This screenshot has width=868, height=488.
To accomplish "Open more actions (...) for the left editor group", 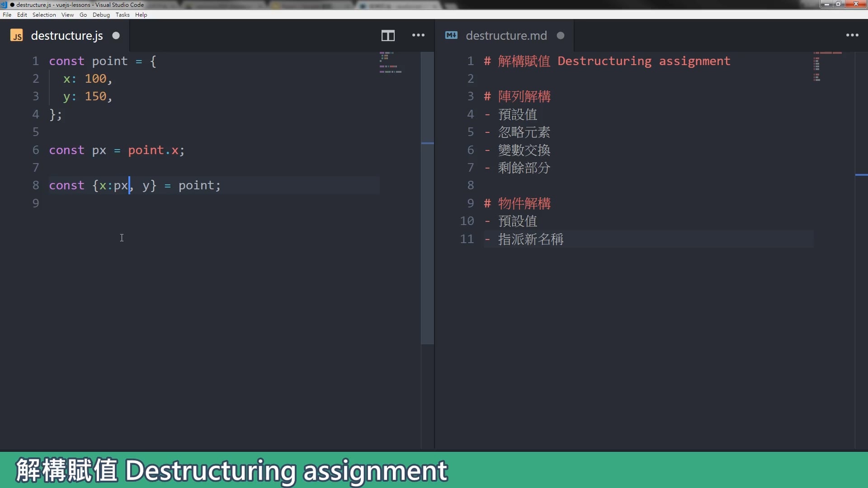I will click(x=418, y=36).
